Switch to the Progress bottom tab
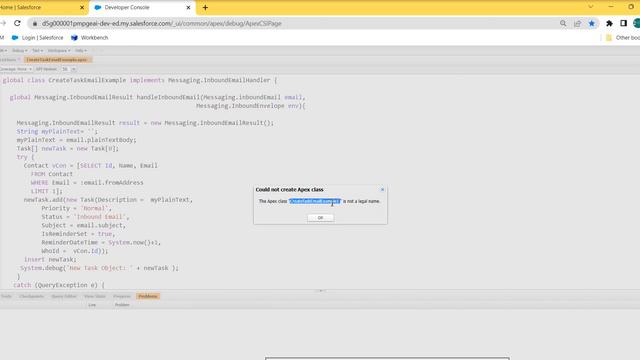The height and width of the screenshot is (360, 640). 122,296
